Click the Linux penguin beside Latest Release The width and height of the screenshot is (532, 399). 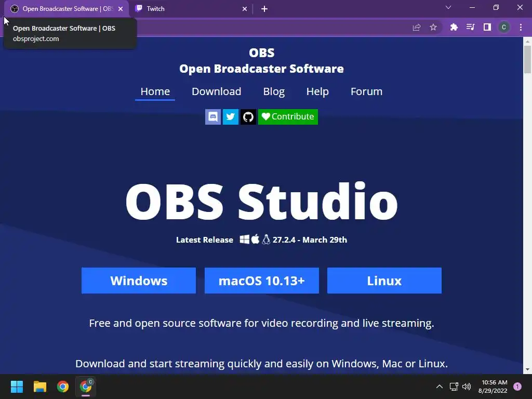point(267,240)
